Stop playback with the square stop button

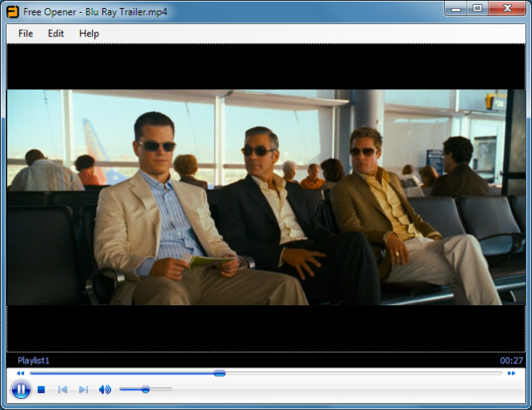[41, 390]
